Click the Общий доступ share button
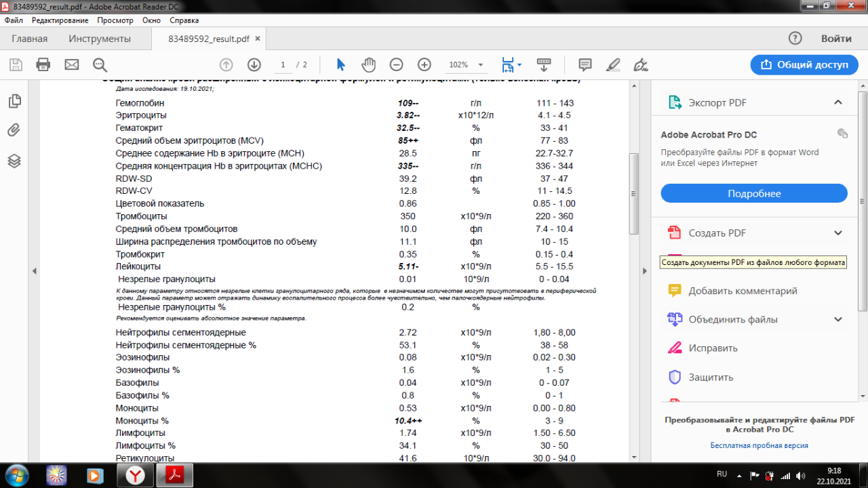868x488 pixels. (x=804, y=64)
